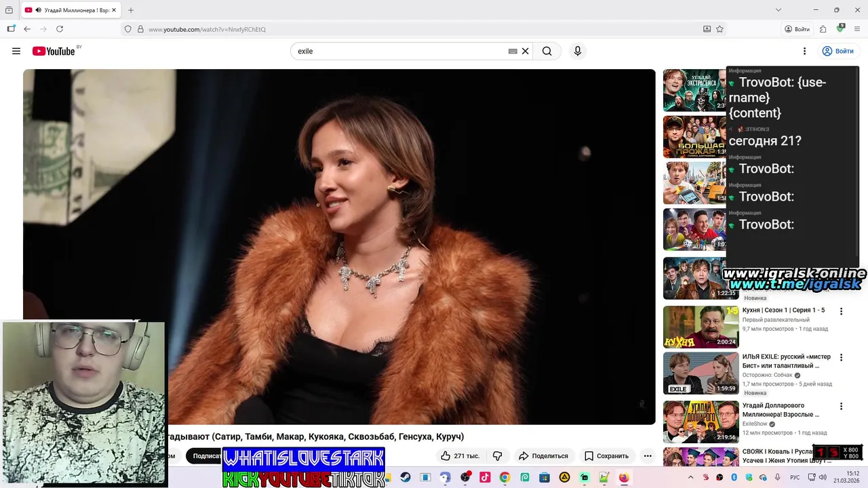Open Discord from the taskbar
Image resolution: width=868 pixels, height=488 pixels.
tap(445, 477)
